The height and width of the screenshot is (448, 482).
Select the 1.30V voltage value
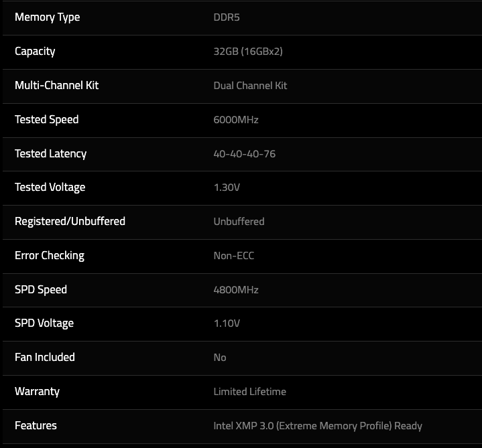coord(227,187)
